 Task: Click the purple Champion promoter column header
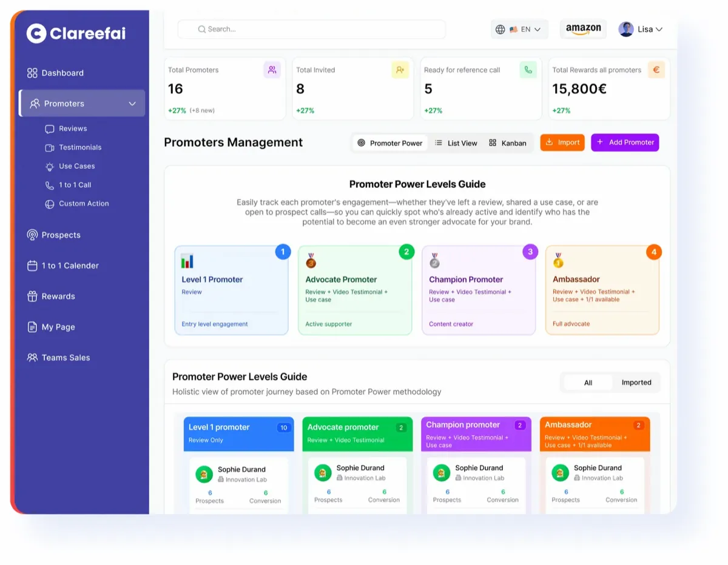pyautogui.click(x=476, y=434)
